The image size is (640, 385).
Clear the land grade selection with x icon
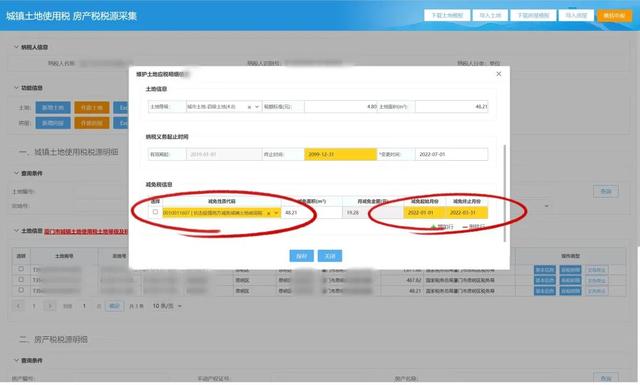[x=249, y=107]
